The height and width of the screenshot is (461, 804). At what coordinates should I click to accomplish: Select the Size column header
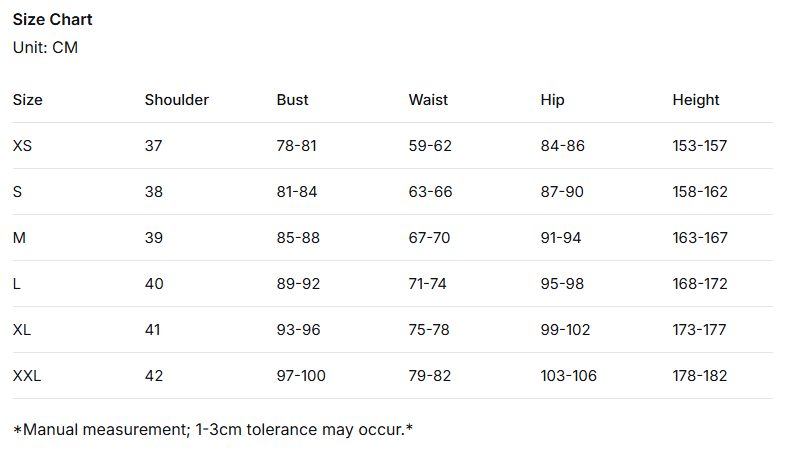(x=27, y=100)
